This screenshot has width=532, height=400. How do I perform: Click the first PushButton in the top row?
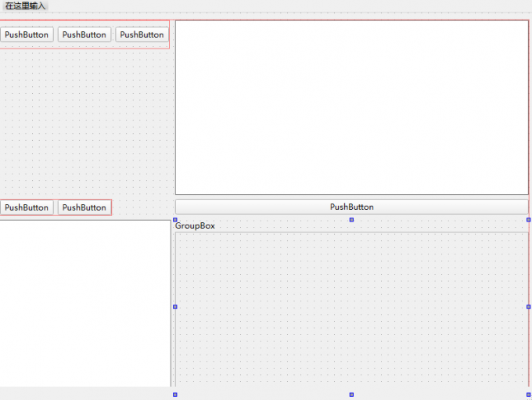pyautogui.click(x=27, y=34)
